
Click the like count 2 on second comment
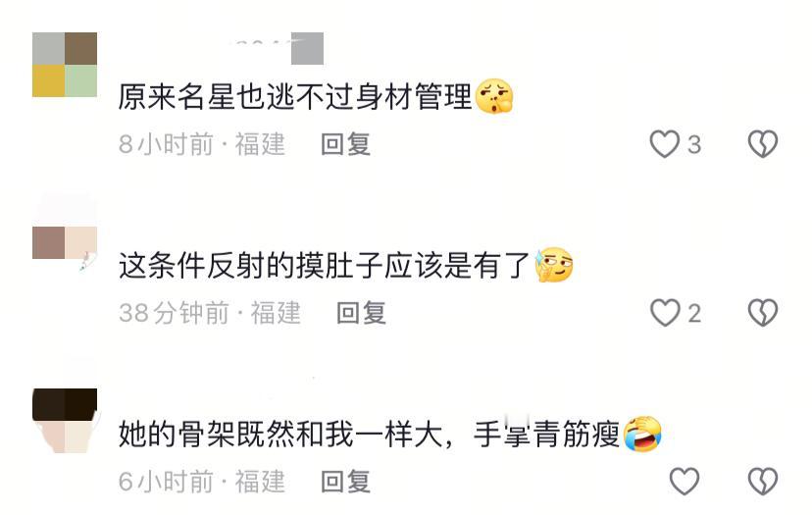tap(694, 314)
